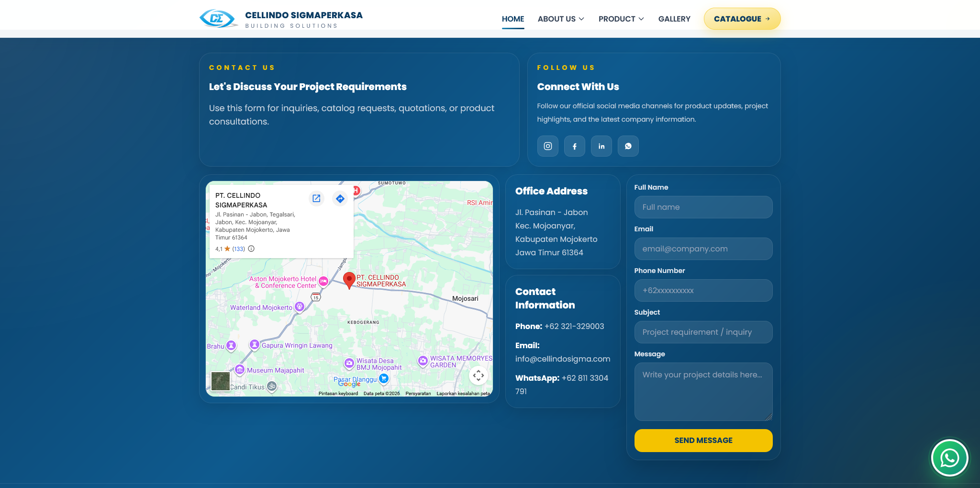Screen dimensions: 980x488
Task: Select Wisata Desa BMJ Mojopahit marker
Action: [x=349, y=363]
